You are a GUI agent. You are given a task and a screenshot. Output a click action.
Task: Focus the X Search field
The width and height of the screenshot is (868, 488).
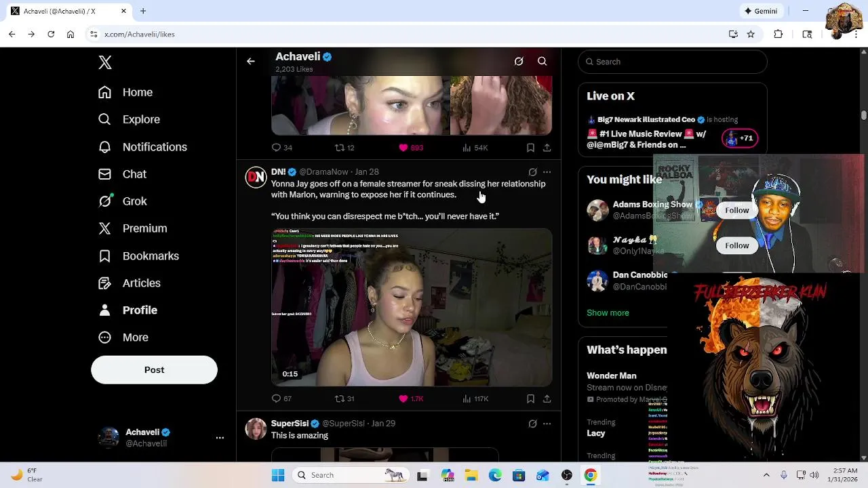[673, 62]
